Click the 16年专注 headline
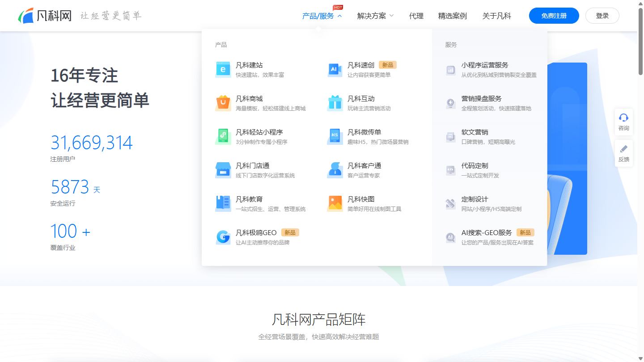 [x=84, y=76]
